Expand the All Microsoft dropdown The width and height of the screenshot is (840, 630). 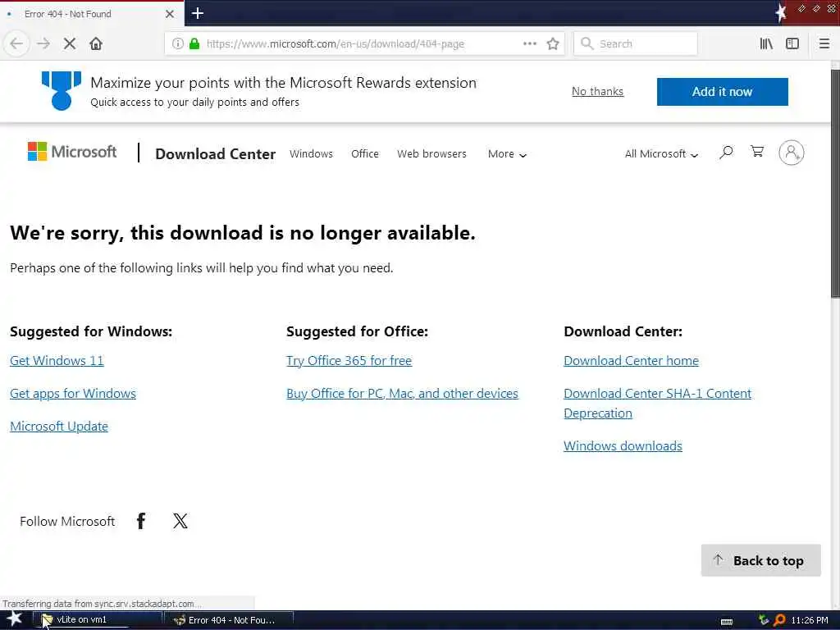(x=661, y=153)
